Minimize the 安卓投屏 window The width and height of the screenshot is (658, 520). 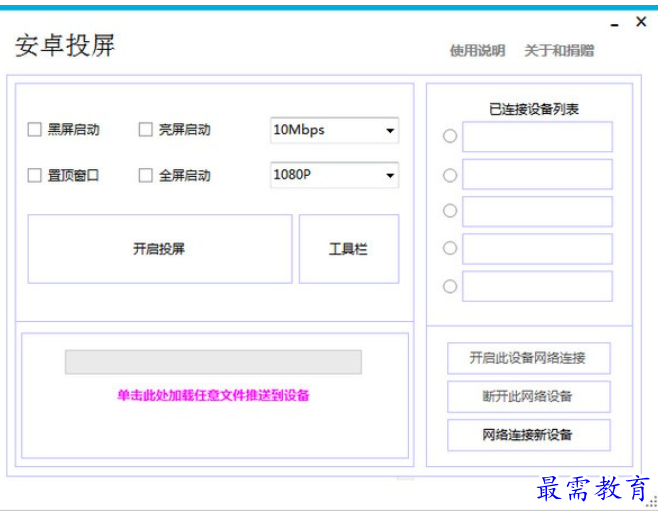(x=615, y=25)
